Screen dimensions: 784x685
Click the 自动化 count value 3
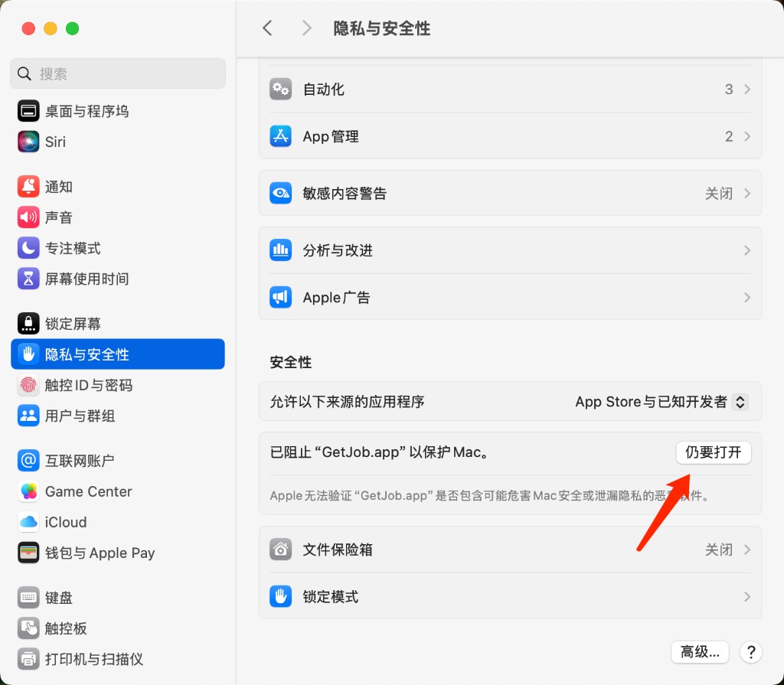click(729, 89)
